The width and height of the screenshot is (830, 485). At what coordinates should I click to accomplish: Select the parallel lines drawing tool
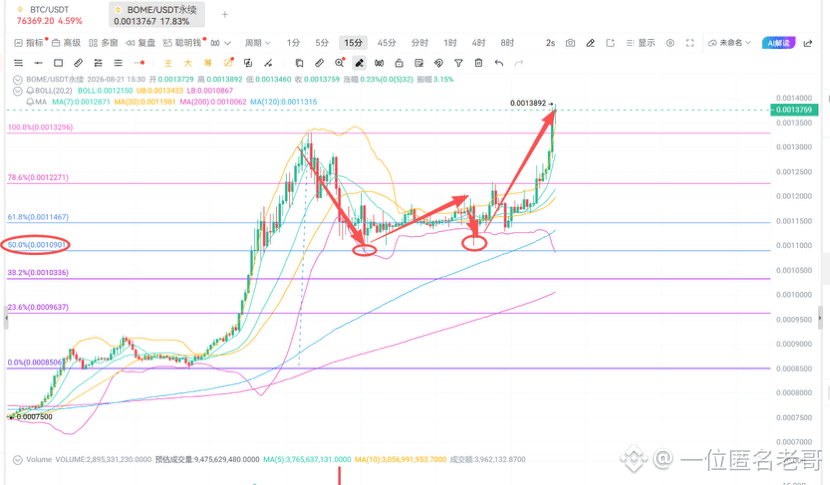tap(118, 63)
